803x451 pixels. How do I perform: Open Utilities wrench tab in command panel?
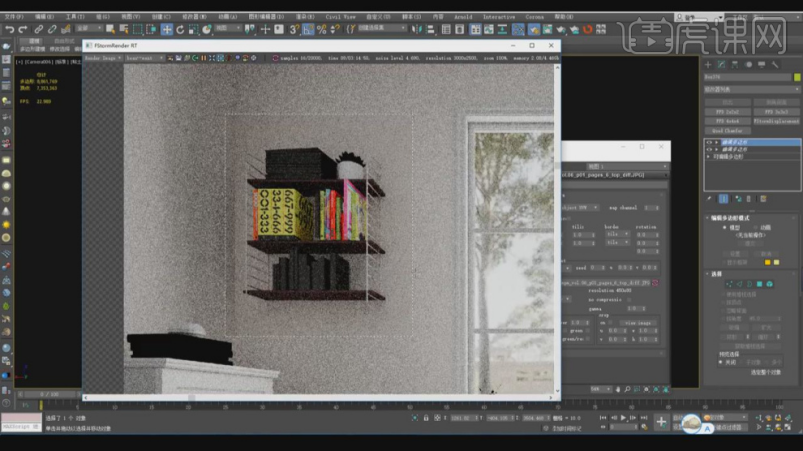pos(775,65)
